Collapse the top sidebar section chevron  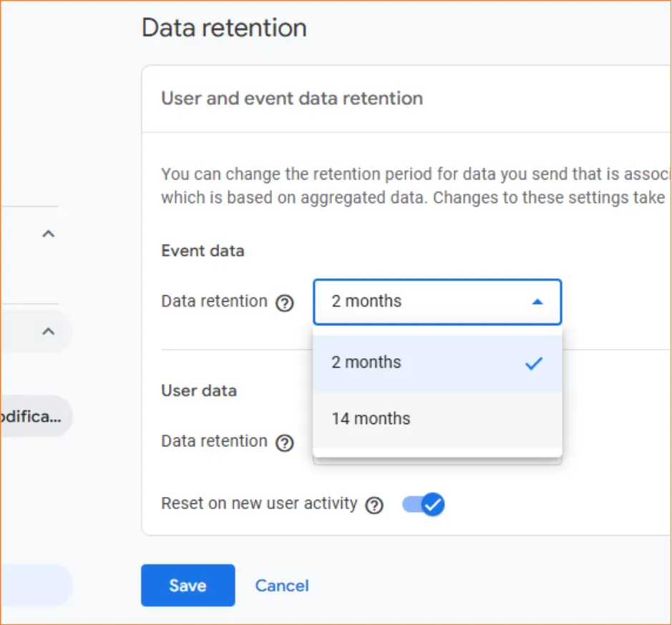[x=49, y=232]
